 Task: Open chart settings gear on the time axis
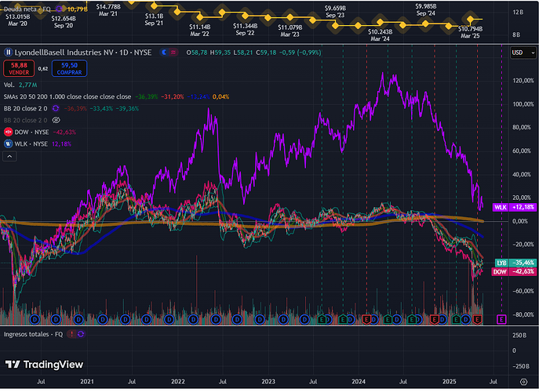pos(523,382)
